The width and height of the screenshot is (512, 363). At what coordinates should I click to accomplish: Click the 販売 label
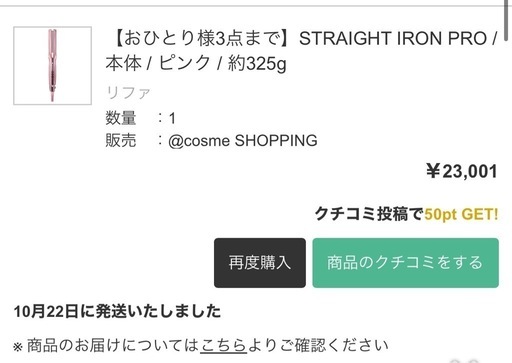click(x=121, y=140)
